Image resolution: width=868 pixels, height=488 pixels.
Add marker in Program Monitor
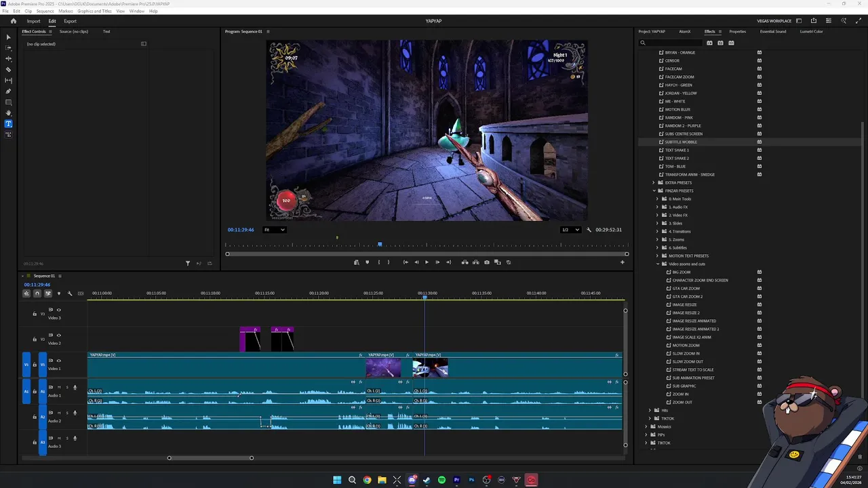(367, 262)
